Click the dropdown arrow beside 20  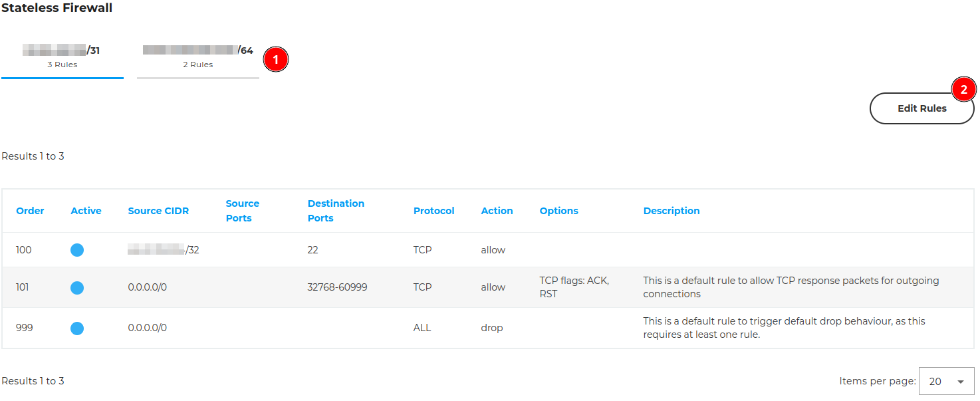960,382
